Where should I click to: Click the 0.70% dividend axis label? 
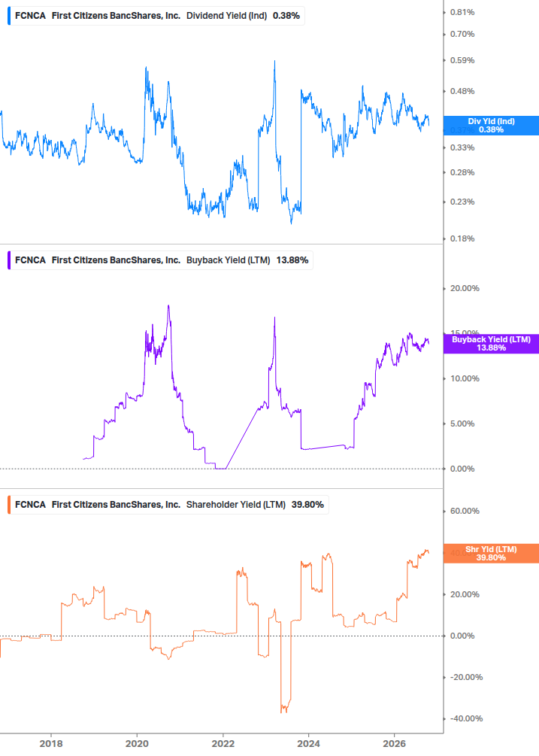pos(462,34)
